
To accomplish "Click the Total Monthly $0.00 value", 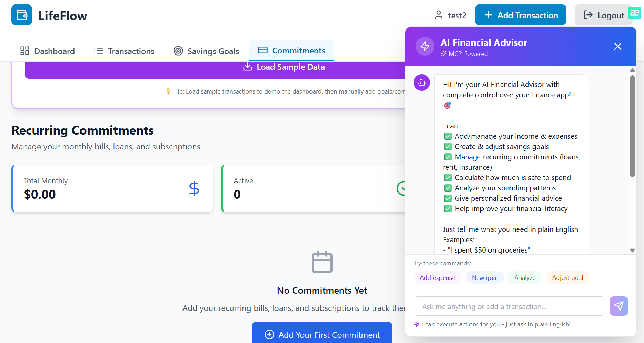I will click(40, 195).
